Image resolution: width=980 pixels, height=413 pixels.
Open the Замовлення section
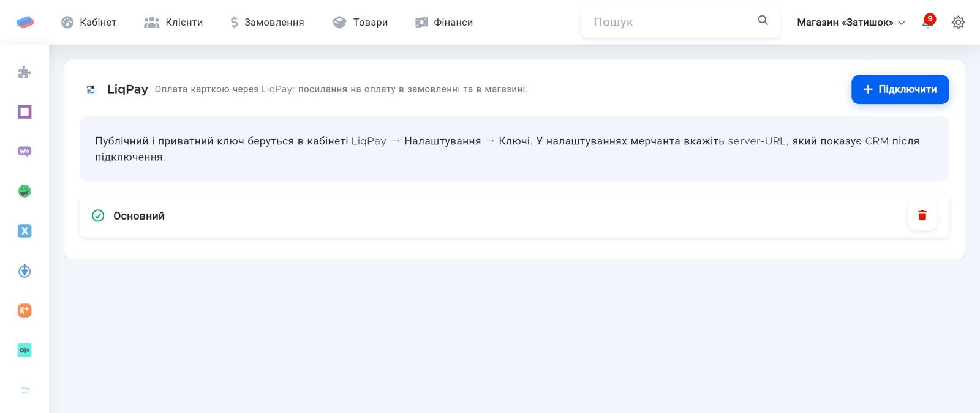pyautogui.click(x=267, y=22)
